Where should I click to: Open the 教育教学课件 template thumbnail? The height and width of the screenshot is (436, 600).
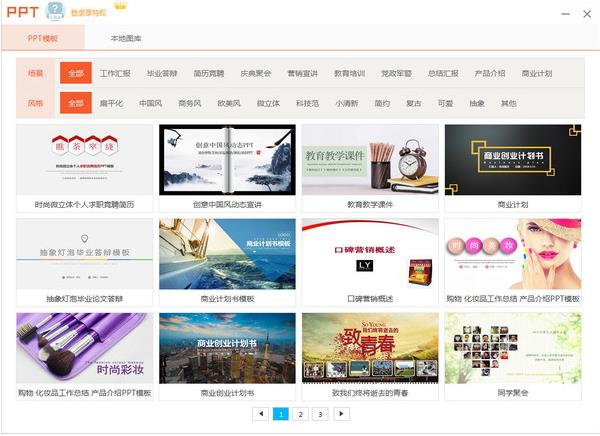[x=370, y=160]
